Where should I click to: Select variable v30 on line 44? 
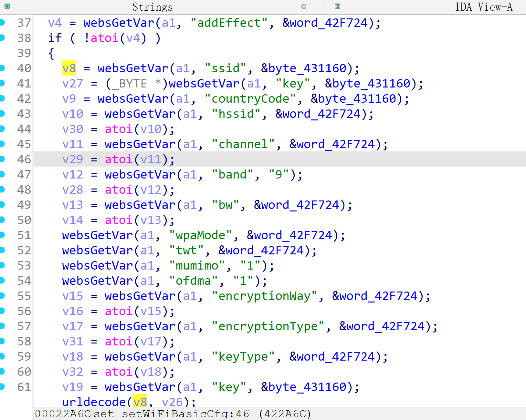pos(73,129)
